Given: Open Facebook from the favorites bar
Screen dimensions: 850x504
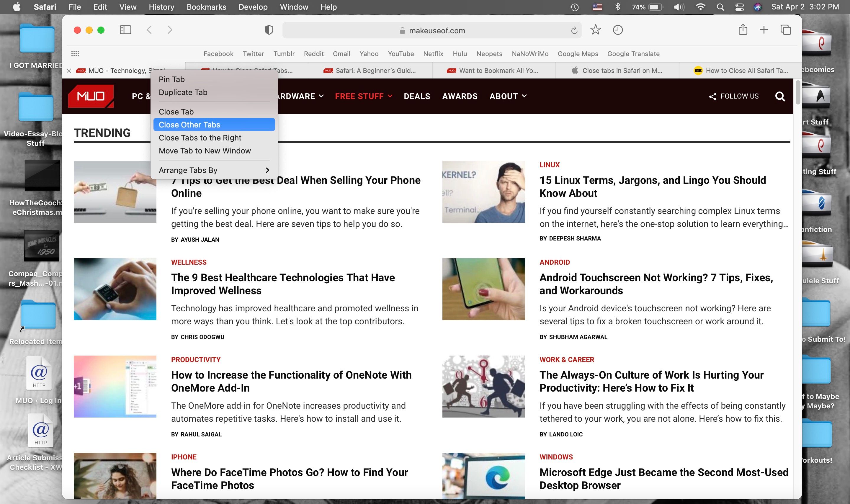Looking at the screenshot, I should coord(218,54).
